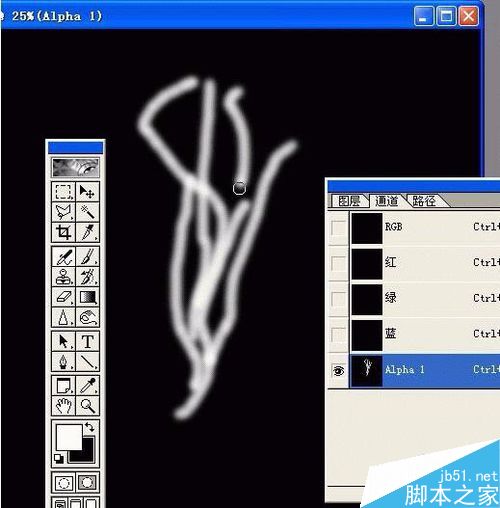Select the Clone Stamp tool
The height and width of the screenshot is (508, 500).
point(63,277)
